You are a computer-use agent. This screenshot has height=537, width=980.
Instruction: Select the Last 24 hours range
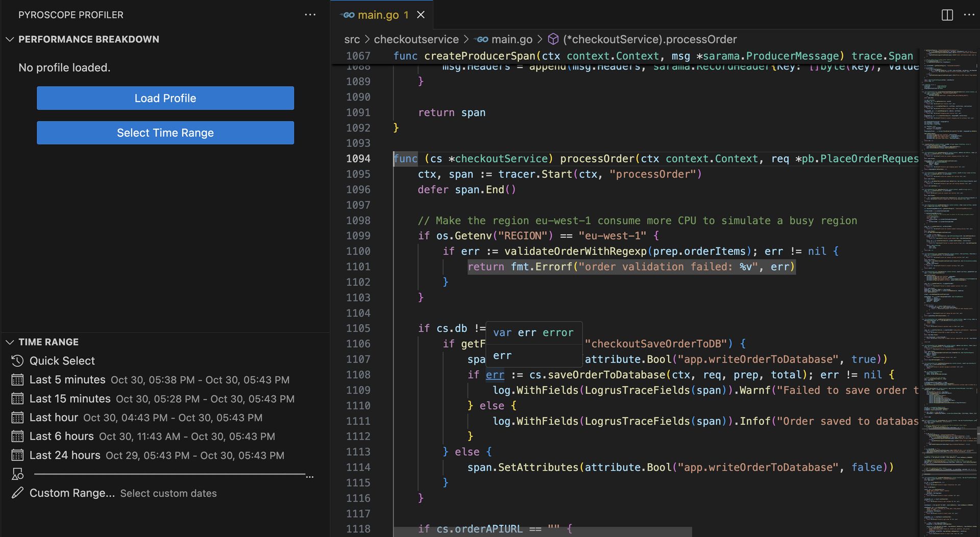65,455
